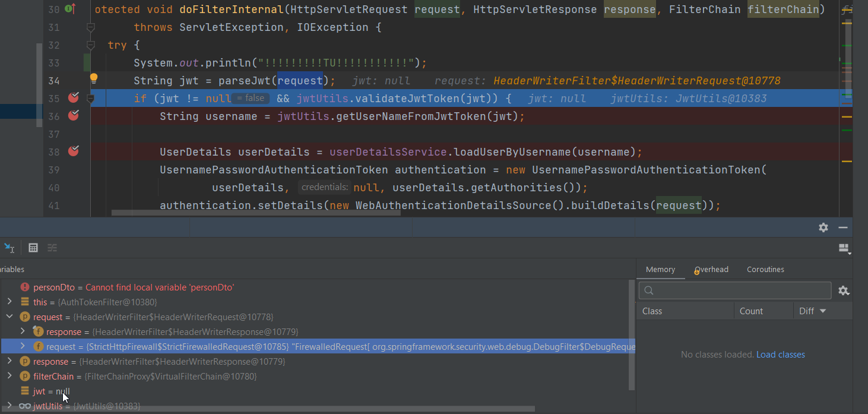Viewport: 868px width, 414px height.
Task: Remove the breakpoint on line 36
Action: point(74,116)
